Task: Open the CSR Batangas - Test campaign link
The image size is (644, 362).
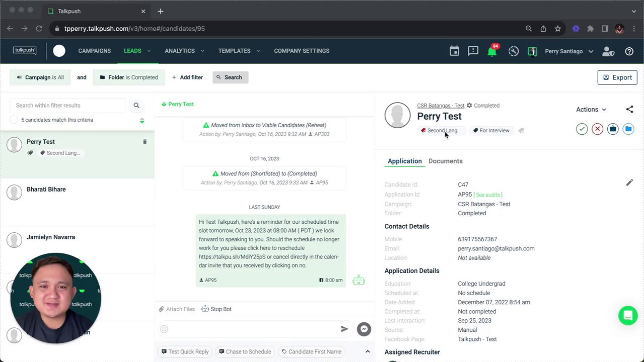Action: click(x=441, y=106)
